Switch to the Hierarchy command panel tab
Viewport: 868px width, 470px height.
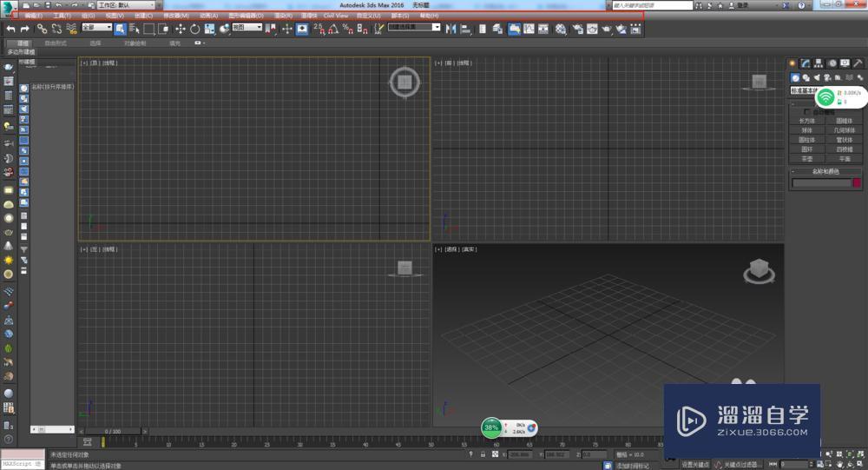click(x=819, y=63)
